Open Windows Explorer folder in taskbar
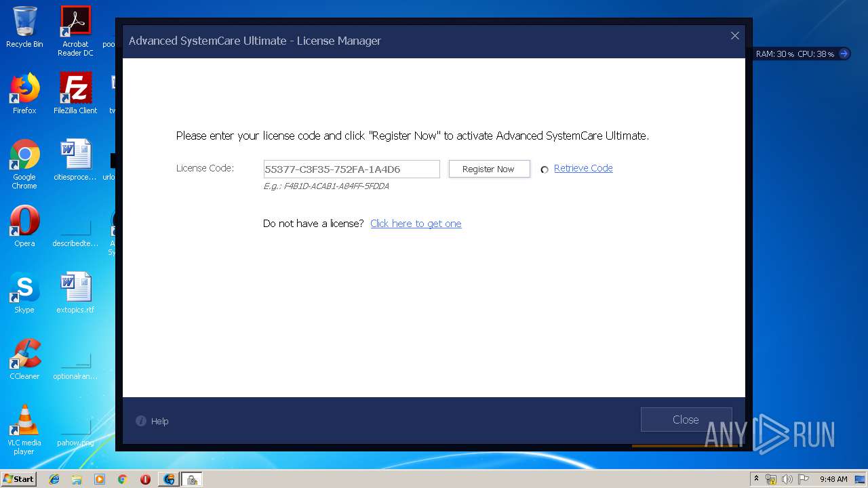This screenshot has height=488, width=868. click(77, 479)
